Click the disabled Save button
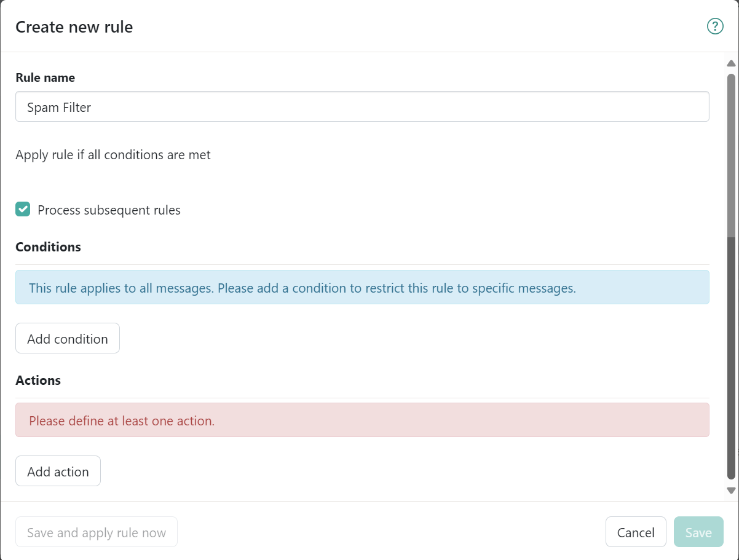This screenshot has width=739, height=560. 698,532
